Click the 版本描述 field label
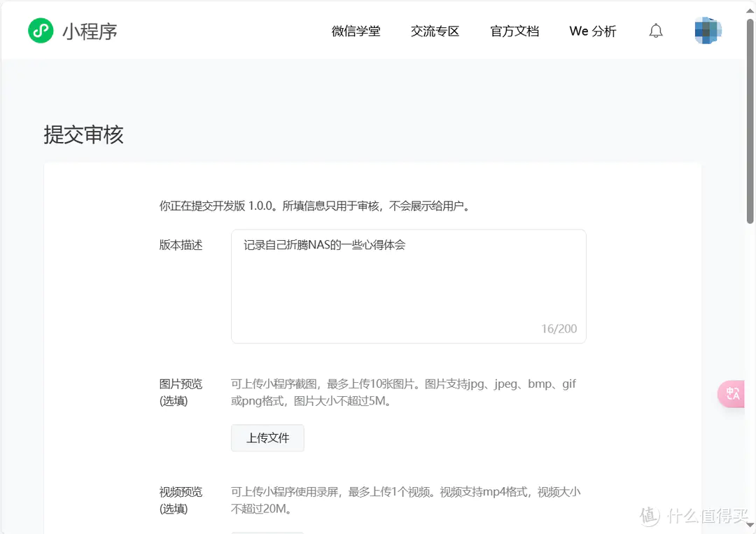 tap(181, 245)
